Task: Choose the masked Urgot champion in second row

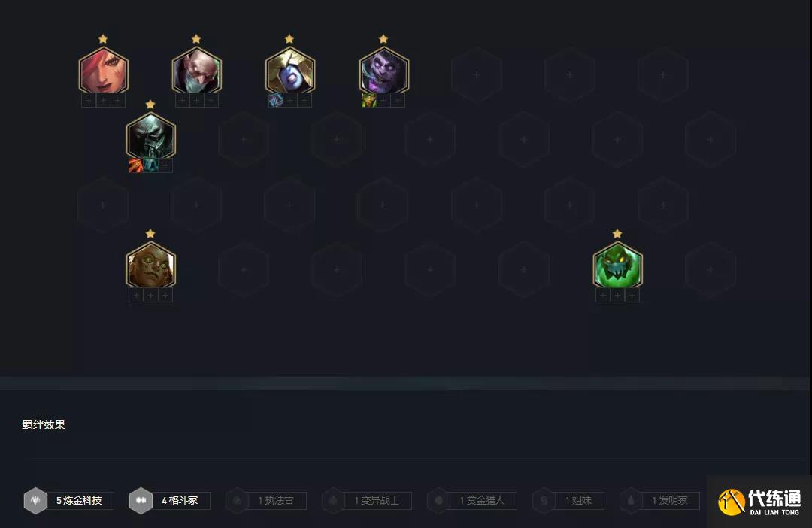Action: [150, 135]
